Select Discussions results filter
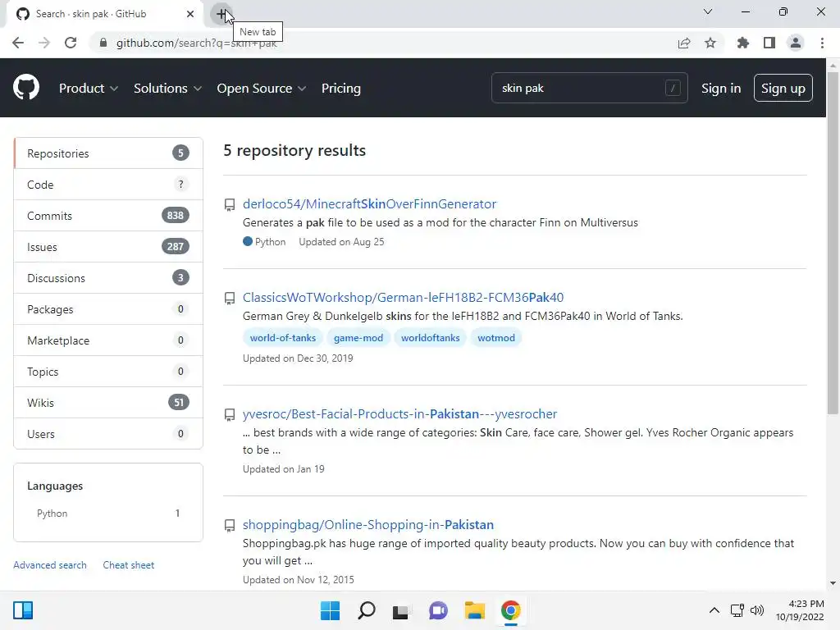840x630 pixels. click(x=108, y=277)
